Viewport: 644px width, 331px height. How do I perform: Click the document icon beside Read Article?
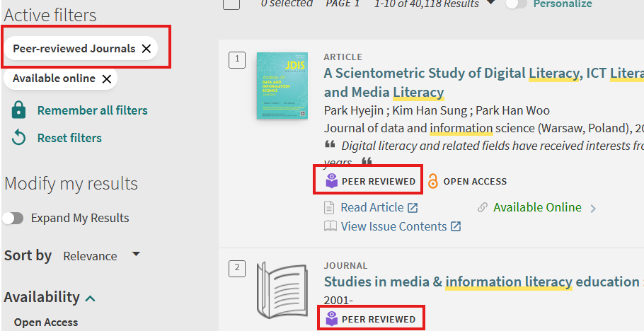click(x=329, y=207)
